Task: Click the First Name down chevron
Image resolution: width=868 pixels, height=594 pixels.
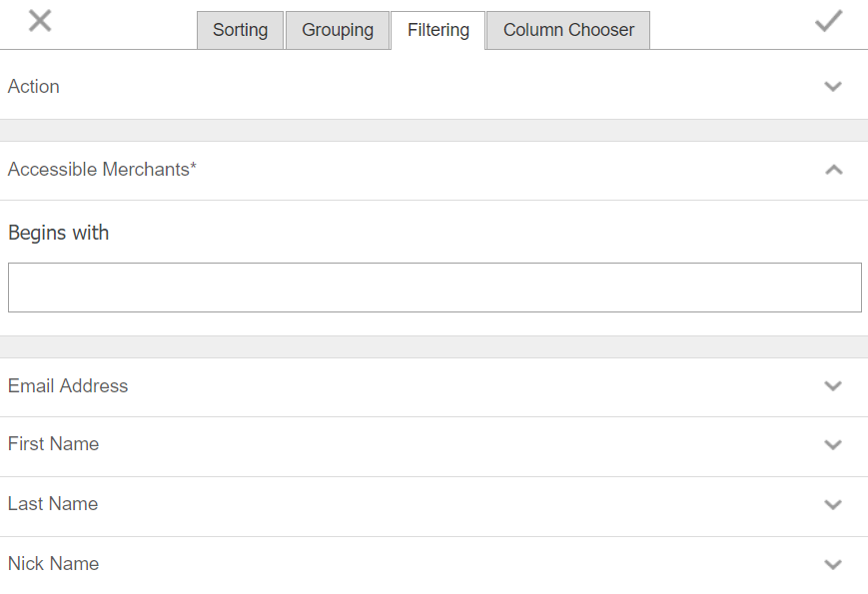Action: coord(833,445)
